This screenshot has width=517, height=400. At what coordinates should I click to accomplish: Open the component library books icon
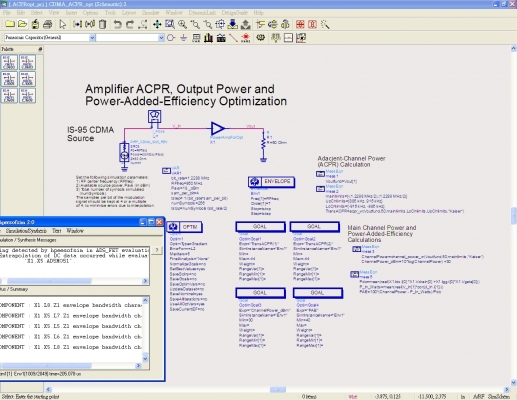[209, 38]
